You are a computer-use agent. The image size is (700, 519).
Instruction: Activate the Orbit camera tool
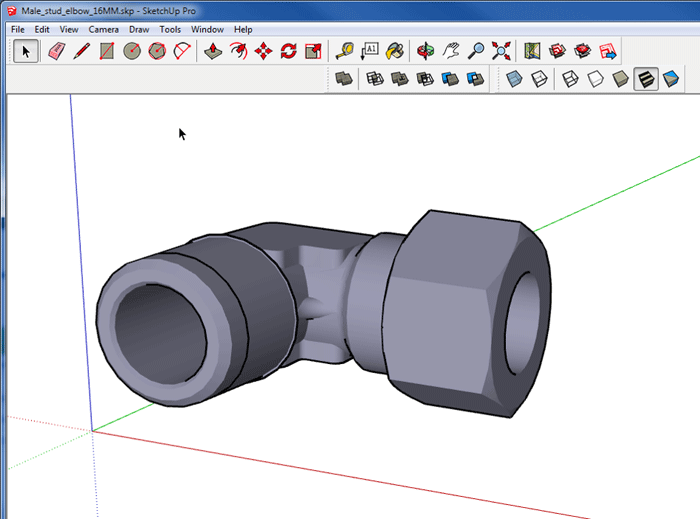click(426, 50)
